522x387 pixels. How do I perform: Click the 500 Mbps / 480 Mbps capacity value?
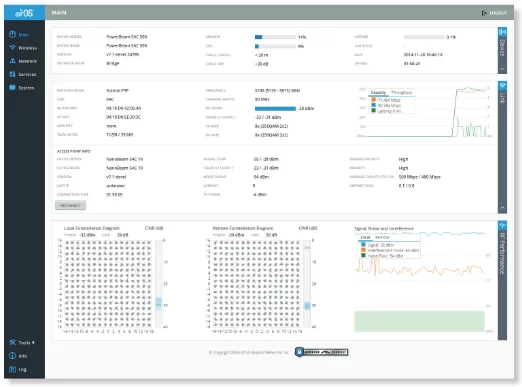[x=419, y=177]
